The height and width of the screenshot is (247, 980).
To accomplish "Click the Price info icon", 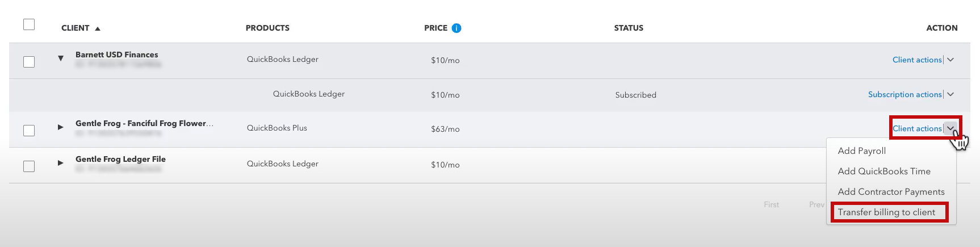I will point(457,28).
